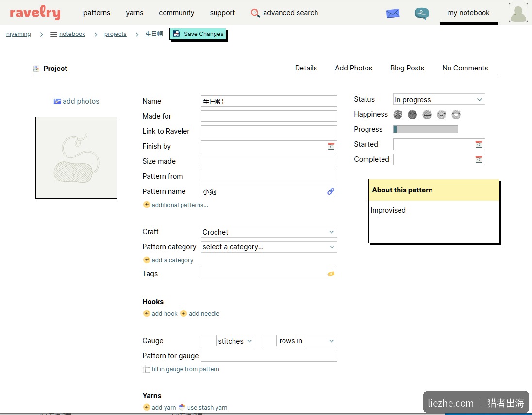Click the plus icon beside add needle
The height and width of the screenshot is (415, 532).
click(183, 313)
